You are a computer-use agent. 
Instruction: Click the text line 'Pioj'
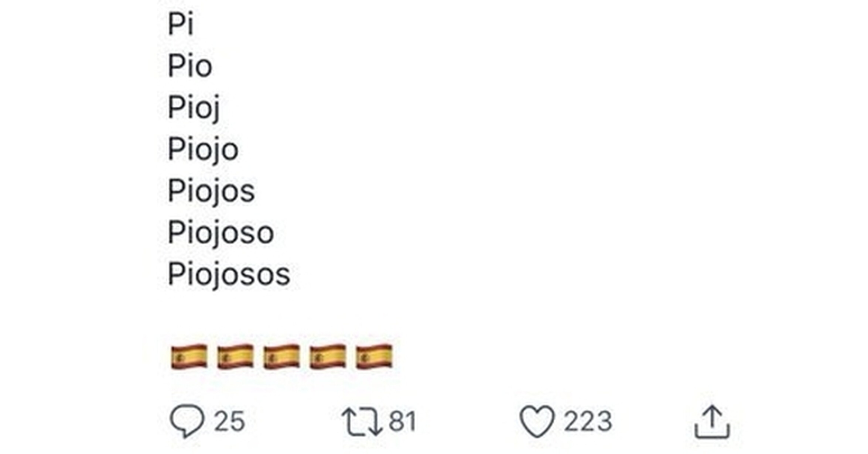click(194, 108)
